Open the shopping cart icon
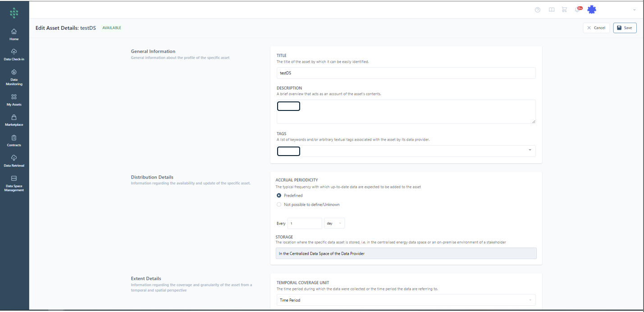Viewport: 644px width, 312px height. (564, 10)
